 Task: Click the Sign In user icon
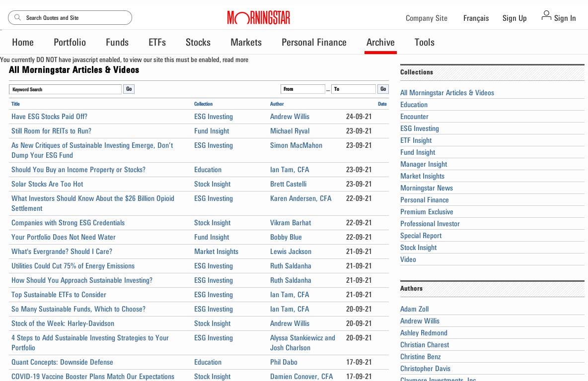[546, 16]
